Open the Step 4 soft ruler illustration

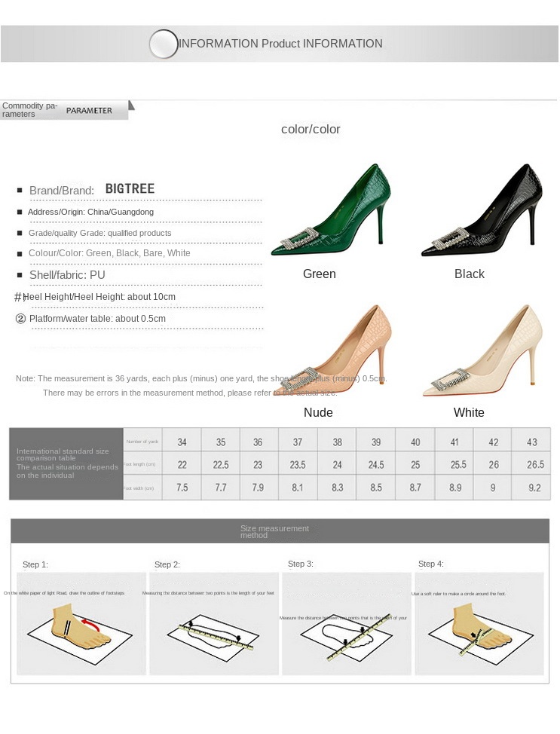coord(479,624)
